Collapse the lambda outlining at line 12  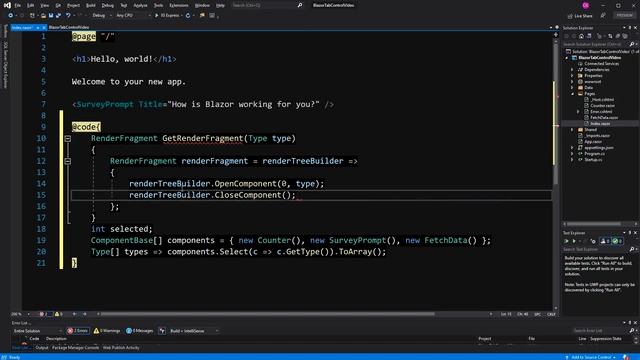click(68, 161)
